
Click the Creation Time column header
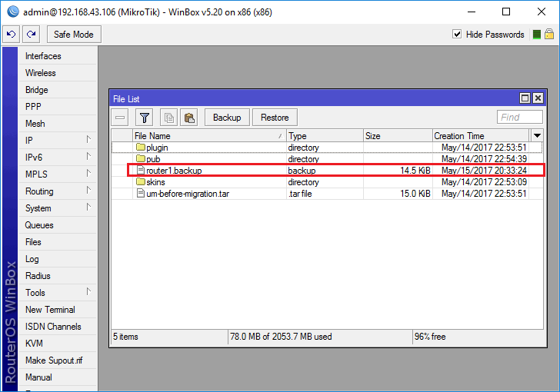(x=481, y=136)
